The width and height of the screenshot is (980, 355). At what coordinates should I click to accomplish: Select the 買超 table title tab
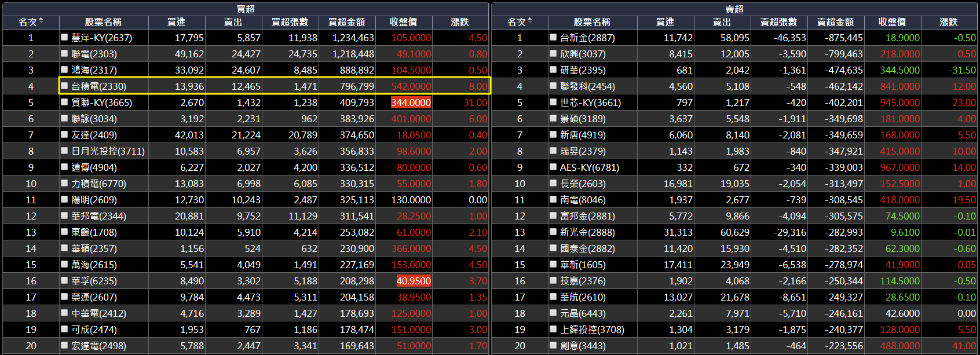pyautogui.click(x=246, y=9)
